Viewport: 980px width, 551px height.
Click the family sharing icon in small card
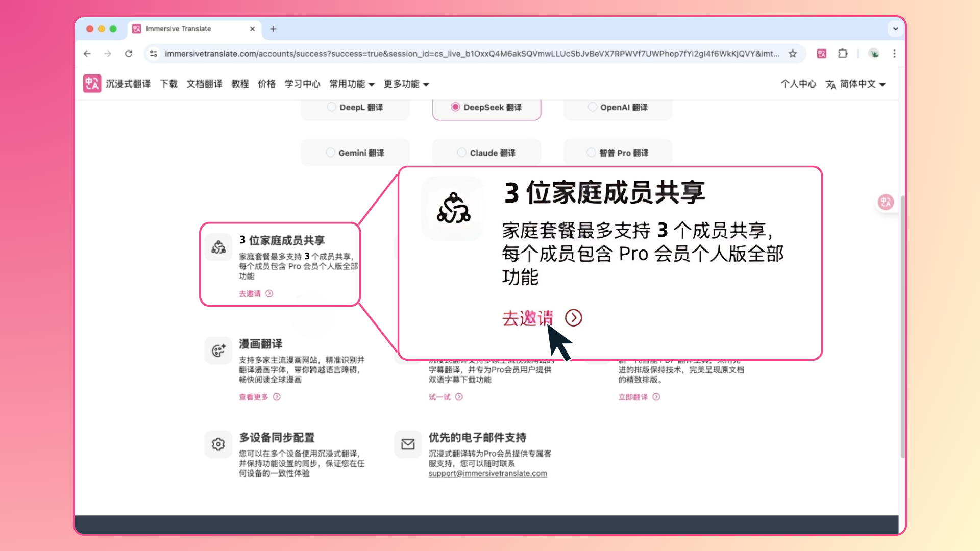pos(218,247)
